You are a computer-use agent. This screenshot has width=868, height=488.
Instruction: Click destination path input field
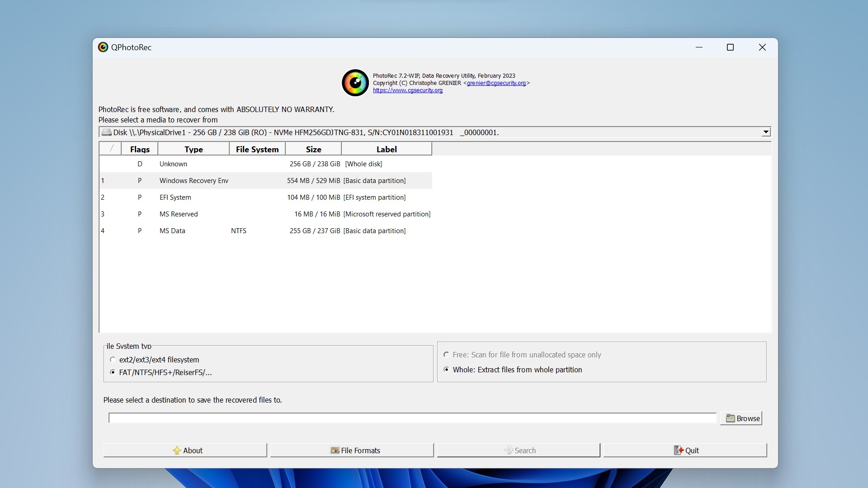tap(413, 418)
